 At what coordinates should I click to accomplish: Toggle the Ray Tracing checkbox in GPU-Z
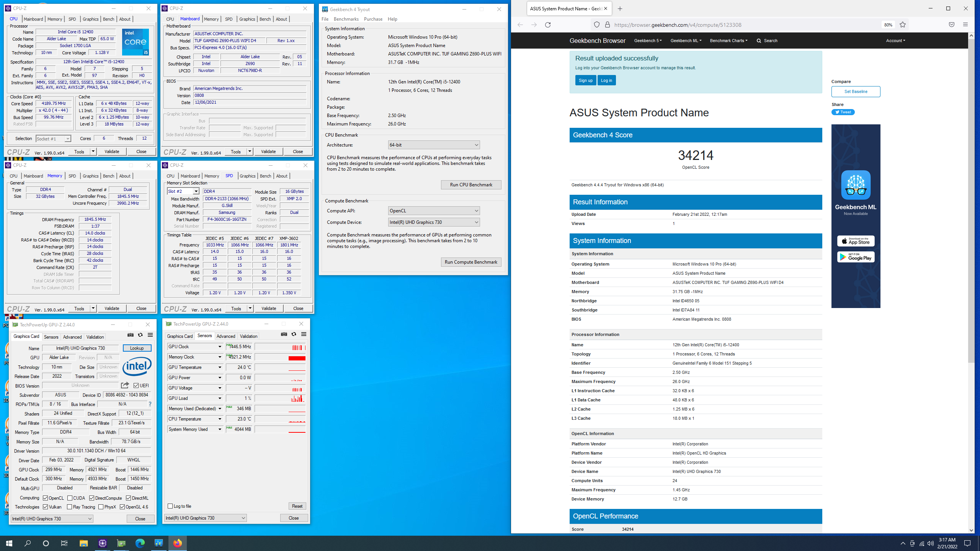[x=70, y=507]
